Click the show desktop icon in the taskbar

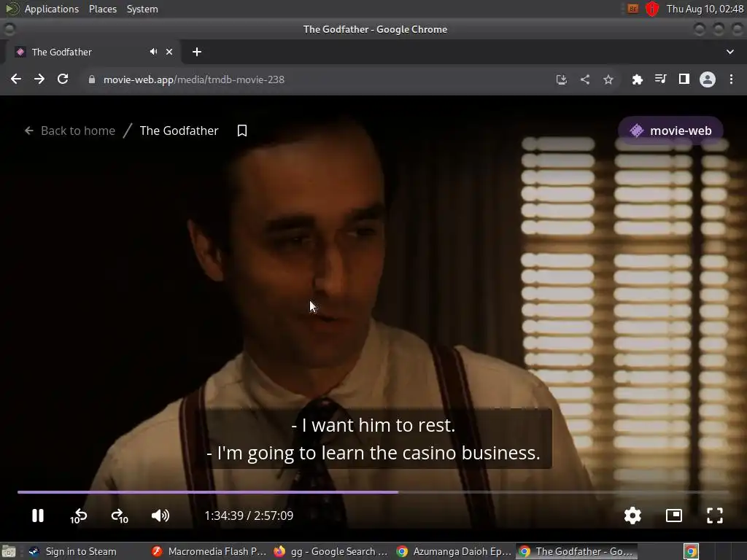(9, 551)
